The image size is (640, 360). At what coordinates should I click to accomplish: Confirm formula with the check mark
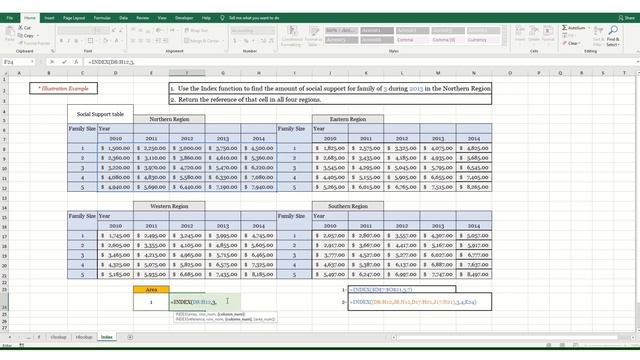click(64, 62)
